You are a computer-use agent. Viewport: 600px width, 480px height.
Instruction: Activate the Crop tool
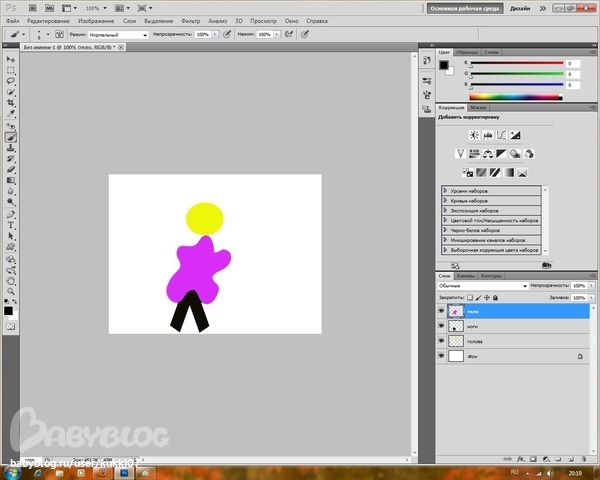(x=11, y=104)
